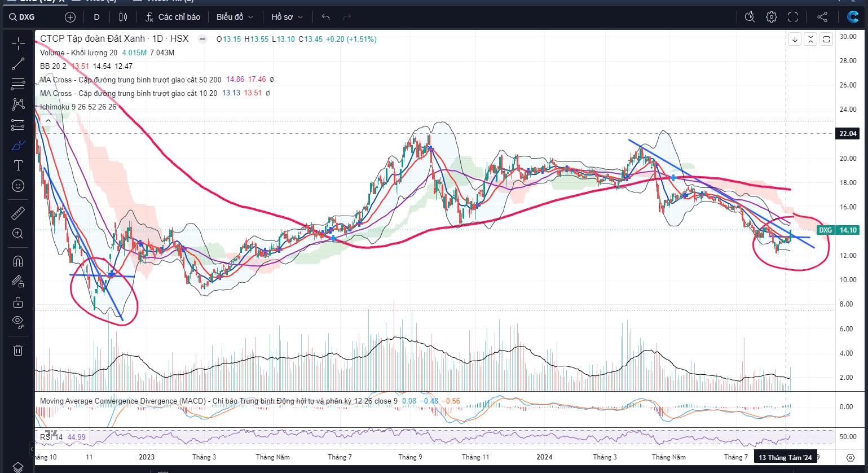Click the 13 Tháng Tám '24 date marker
The image size is (868, 473).
coord(785,457)
